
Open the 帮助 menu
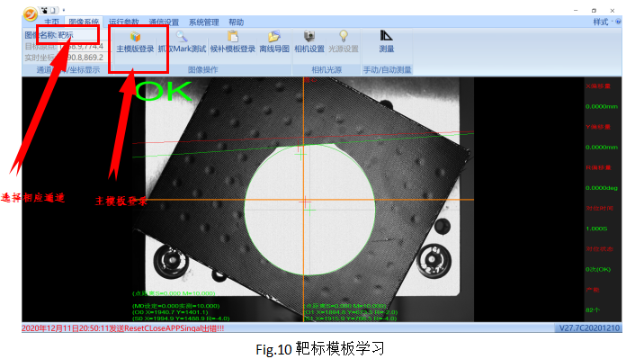pyautogui.click(x=237, y=22)
